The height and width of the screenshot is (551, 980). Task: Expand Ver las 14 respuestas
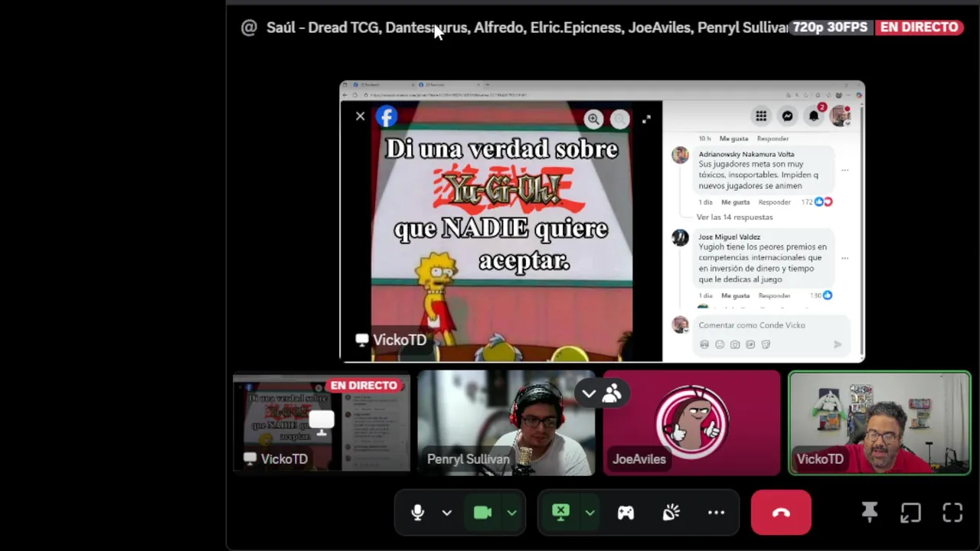[x=734, y=217]
